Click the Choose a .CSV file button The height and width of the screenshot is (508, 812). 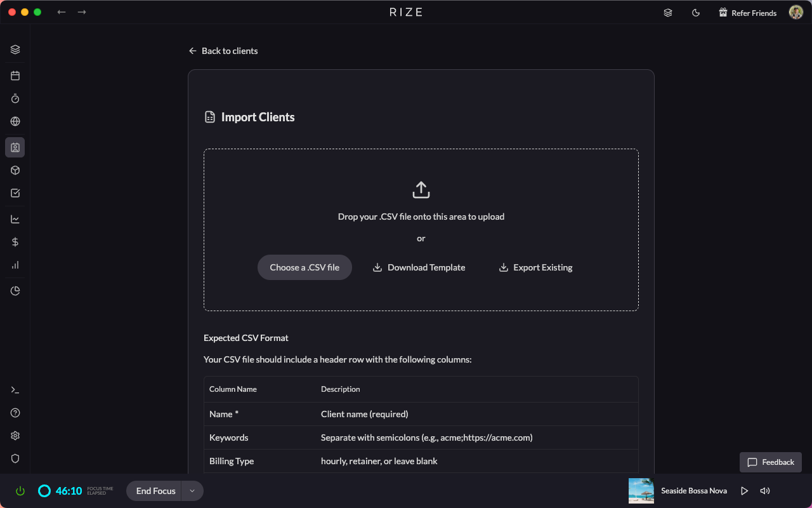[304, 267]
